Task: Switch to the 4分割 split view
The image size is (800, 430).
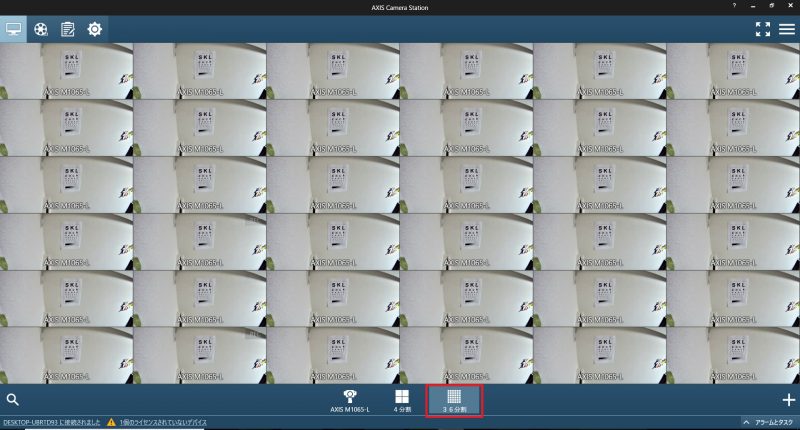Action: coord(402,400)
